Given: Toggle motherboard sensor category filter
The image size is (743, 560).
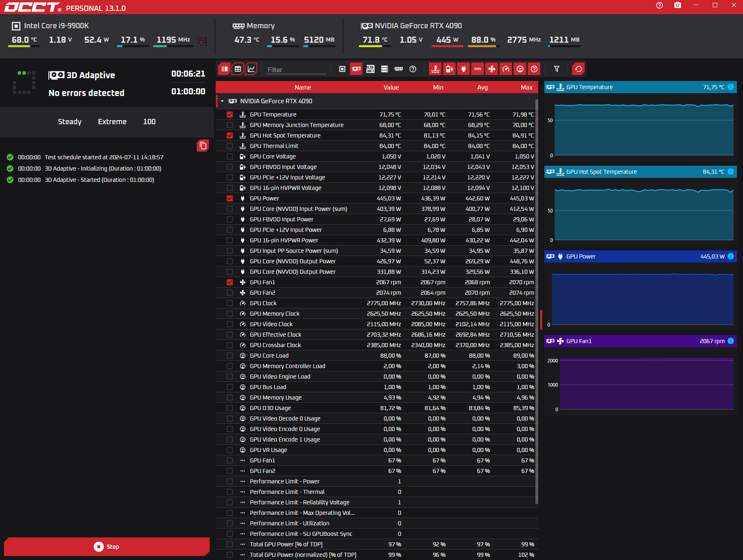Looking at the screenshot, I should [x=370, y=69].
